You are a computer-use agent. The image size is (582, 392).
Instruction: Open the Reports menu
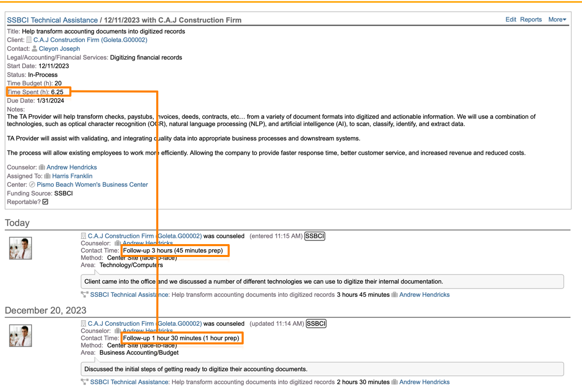coord(531,20)
